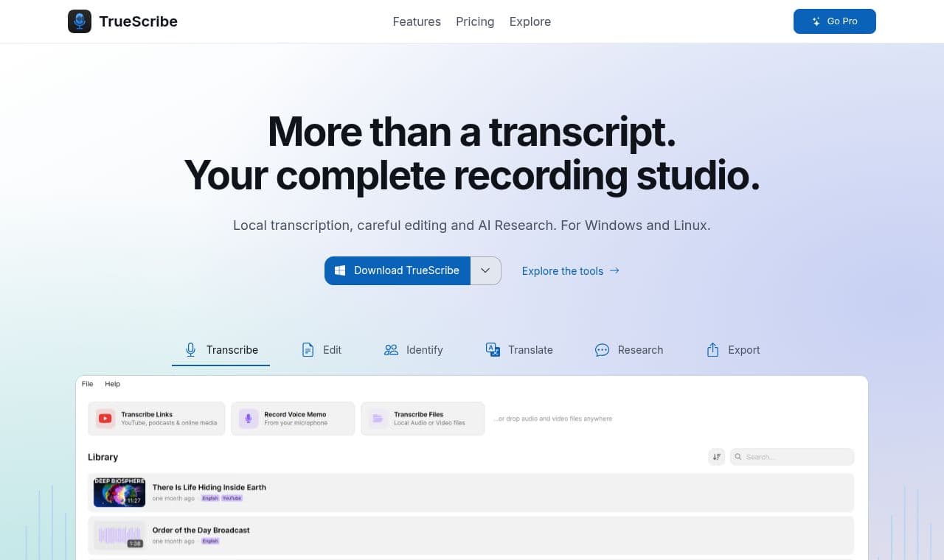Click the Download TrueScribe button
This screenshot has height=560, width=944.
click(x=398, y=270)
